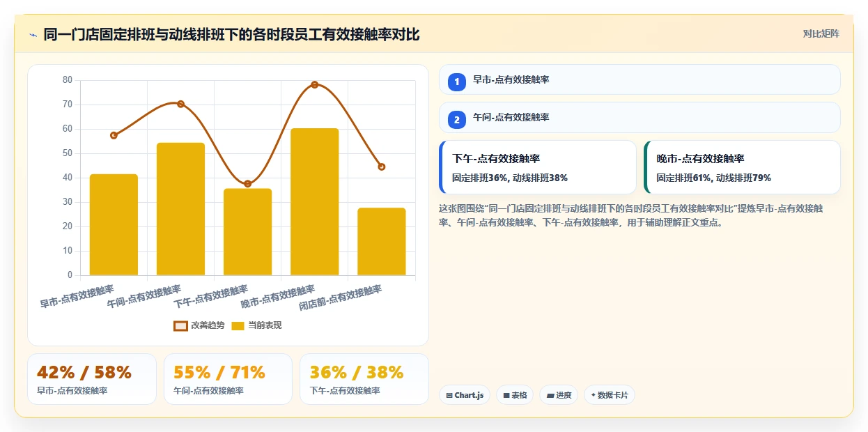Click the 午间 bar in the chart
This screenshot has width=868, height=432.
tap(180, 209)
